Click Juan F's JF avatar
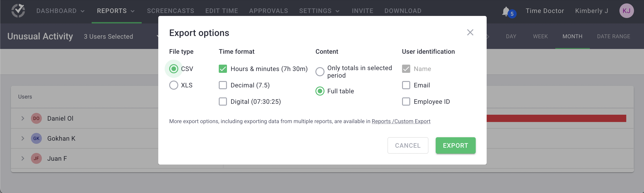Image resolution: width=644 pixels, height=193 pixels. pos(36,158)
